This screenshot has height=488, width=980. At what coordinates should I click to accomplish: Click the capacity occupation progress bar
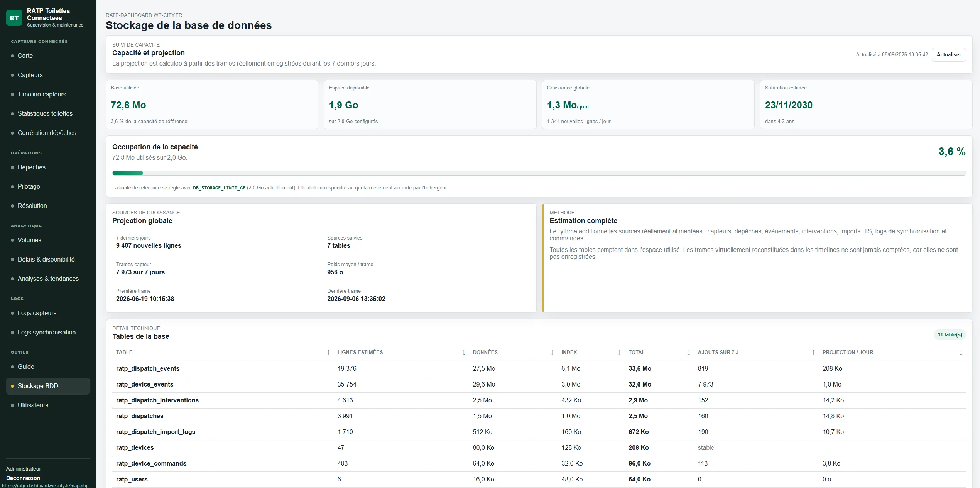pyautogui.click(x=539, y=173)
